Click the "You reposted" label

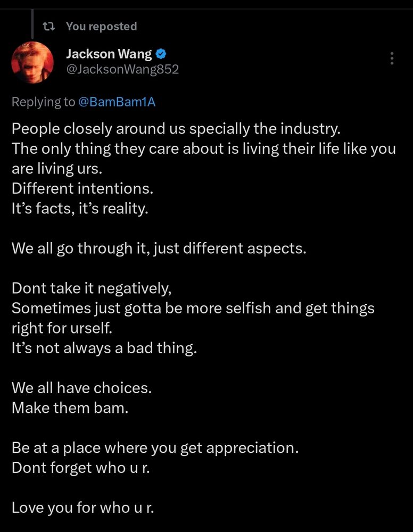(x=101, y=26)
